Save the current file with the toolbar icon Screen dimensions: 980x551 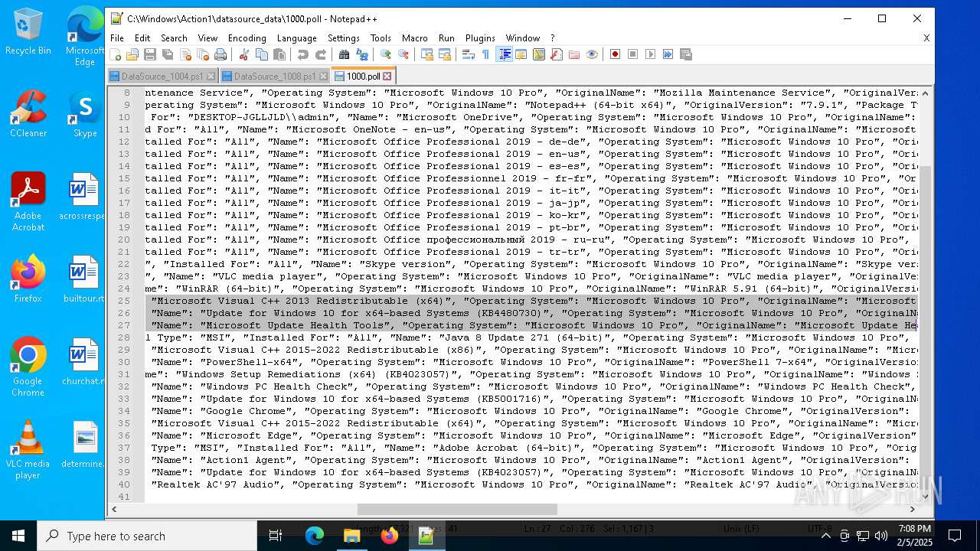150,54
